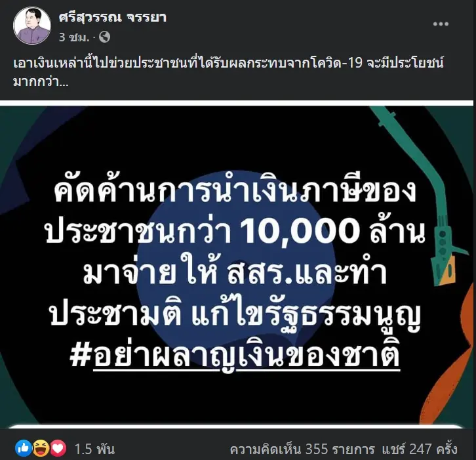Click the caption line mentioning โควิด-19
The height and width of the screenshot is (460, 476).
coord(229,63)
